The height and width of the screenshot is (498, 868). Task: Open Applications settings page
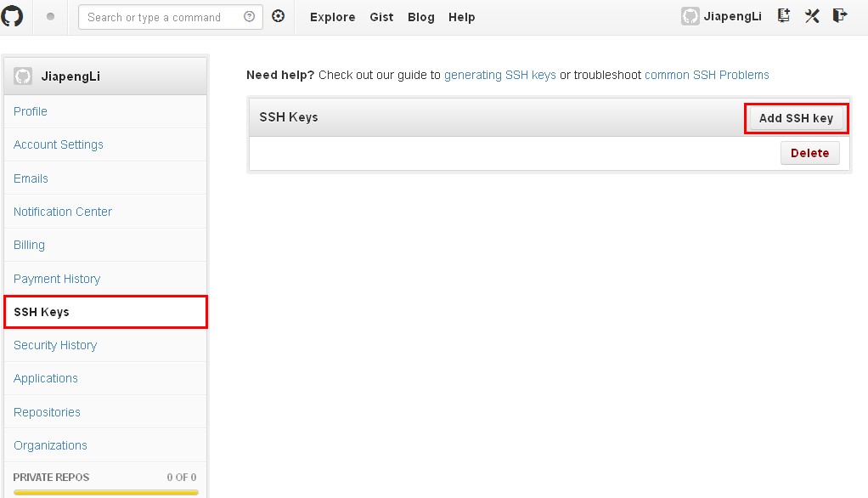105,378
